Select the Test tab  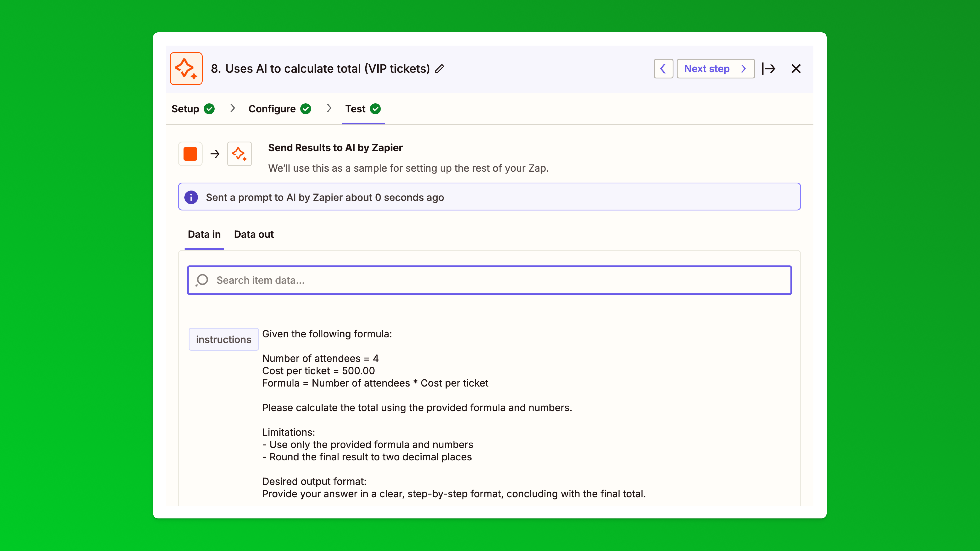pos(363,109)
